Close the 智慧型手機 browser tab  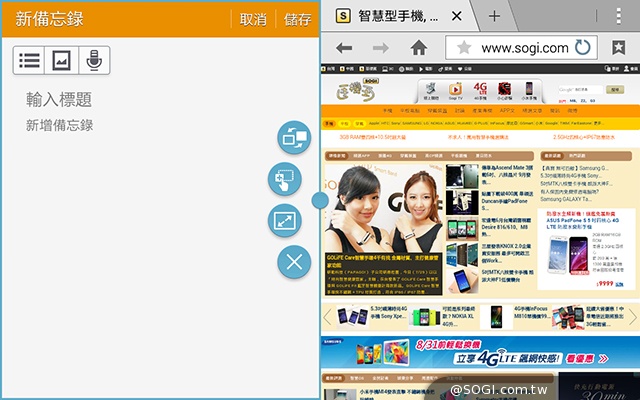[457, 16]
